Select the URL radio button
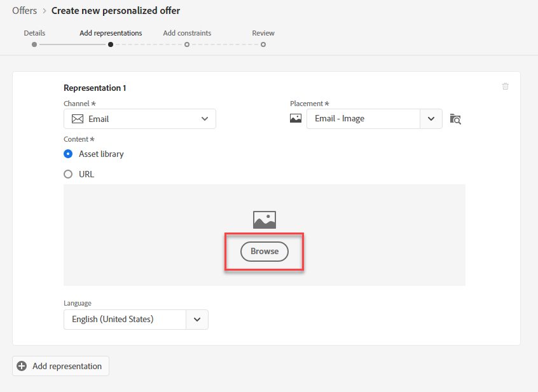 coord(68,174)
